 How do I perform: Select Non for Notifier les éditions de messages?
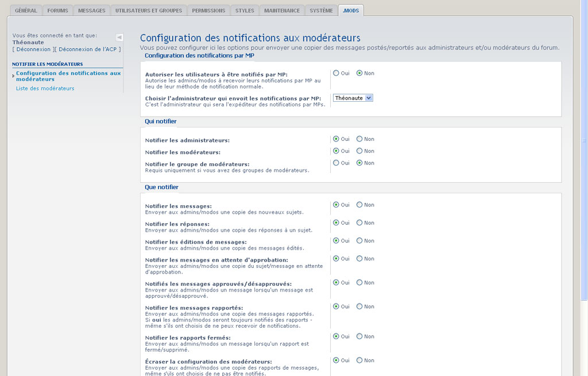pyautogui.click(x=359, y=241)
